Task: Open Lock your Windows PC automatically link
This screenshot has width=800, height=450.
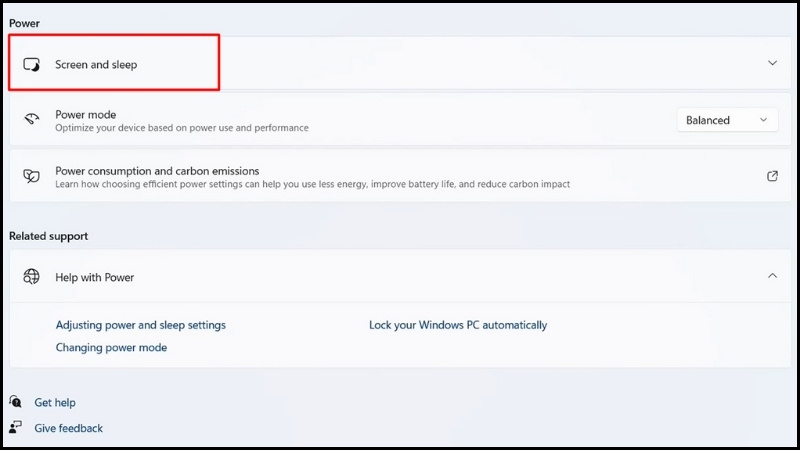Action: [x=458, y=325]
